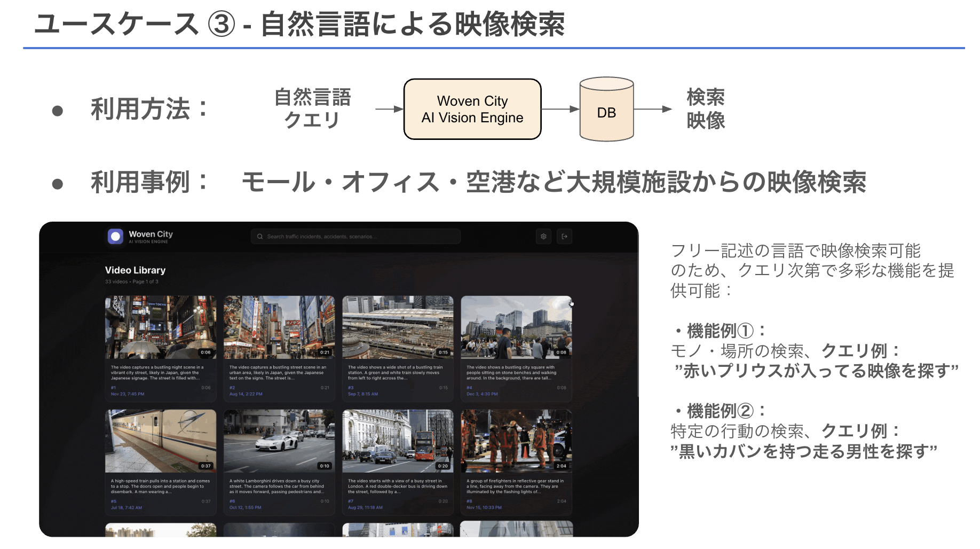Open the firefighters video #8 thumbnail
980x549 pixels.
coord(516,440)
